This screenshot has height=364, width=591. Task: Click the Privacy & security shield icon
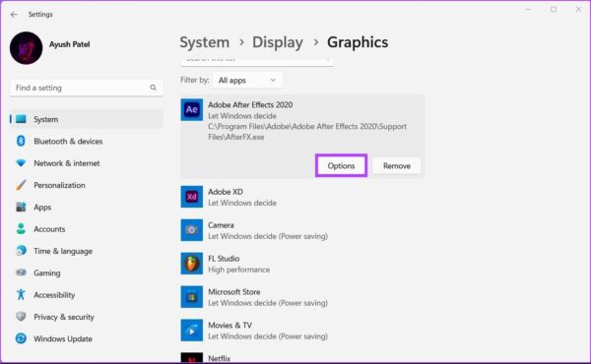[x=21, y=316]
